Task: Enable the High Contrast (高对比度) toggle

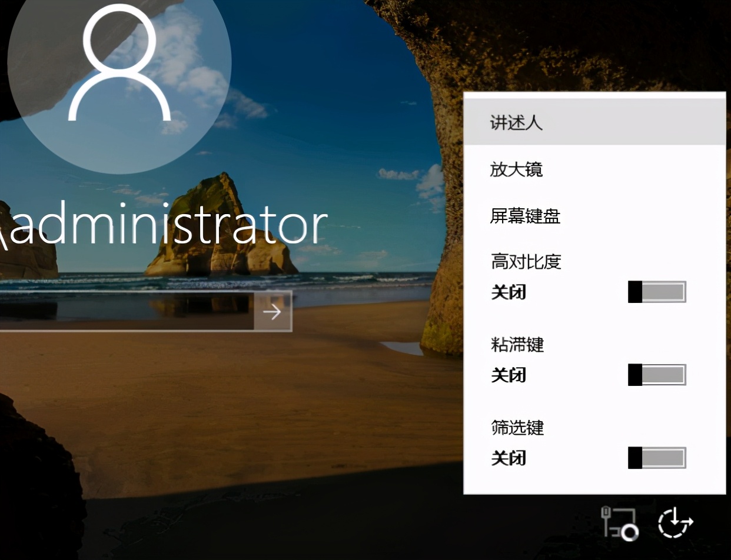Action: [657, 292]
